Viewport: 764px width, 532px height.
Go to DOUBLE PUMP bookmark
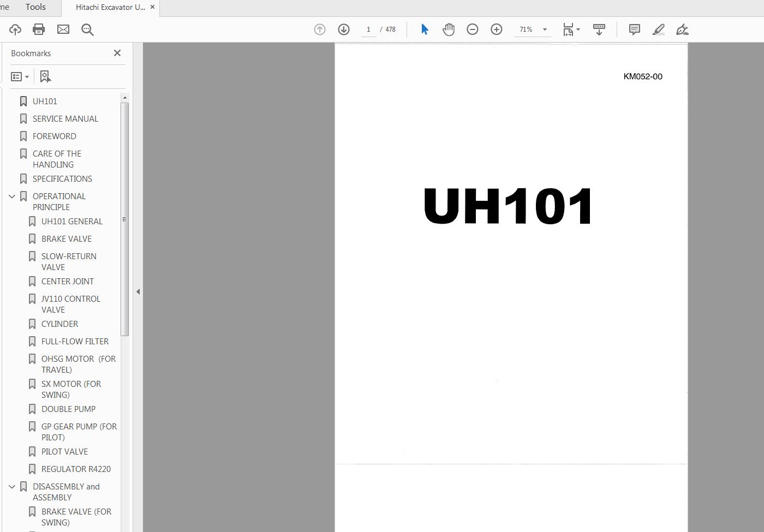click(68, 409)
